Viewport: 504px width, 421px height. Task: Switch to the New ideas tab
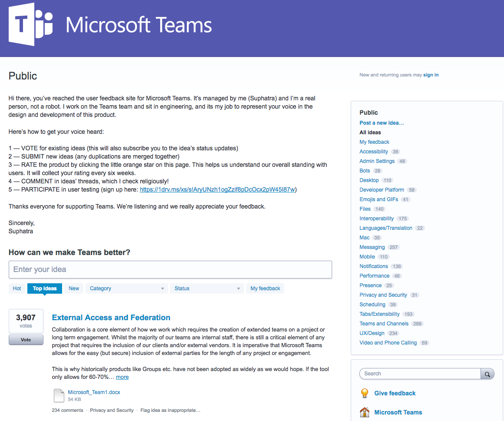(x=74, y=288)
